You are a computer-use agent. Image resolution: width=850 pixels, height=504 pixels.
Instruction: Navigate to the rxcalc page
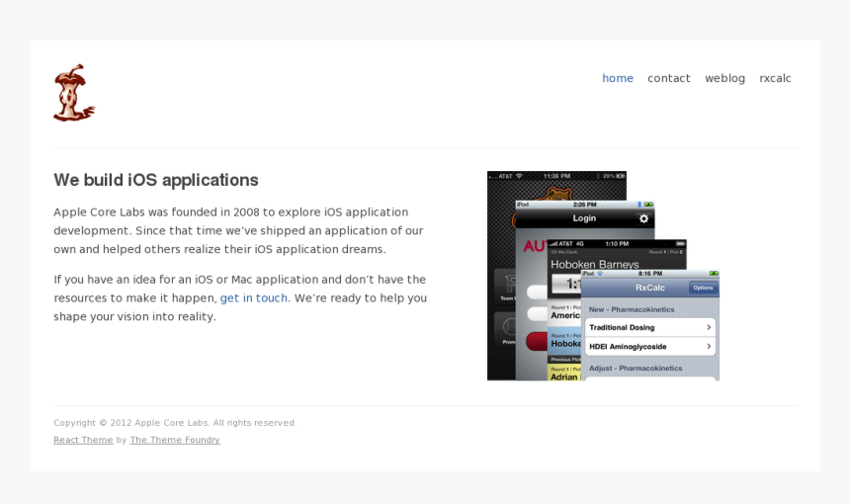click(775, 78)
